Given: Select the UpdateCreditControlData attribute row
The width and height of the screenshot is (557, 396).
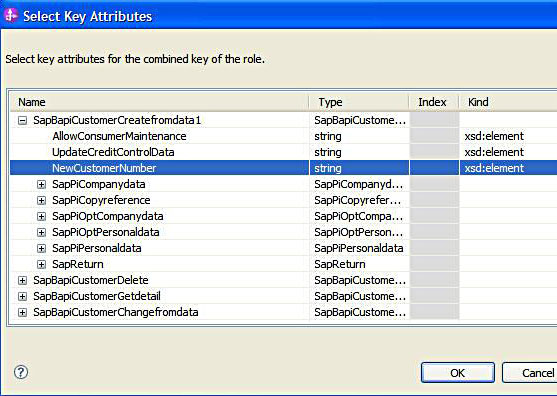Looking at the screenshot, I should (283, 152).
